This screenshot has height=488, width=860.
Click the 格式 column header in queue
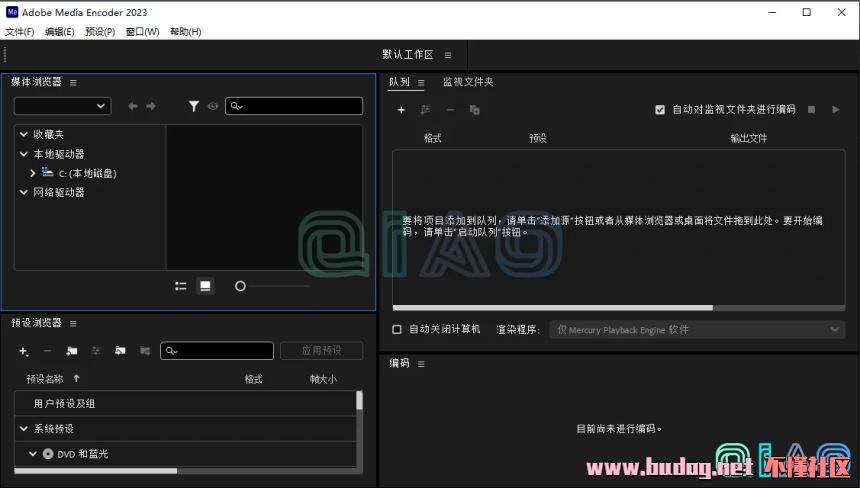coord(433,138)
